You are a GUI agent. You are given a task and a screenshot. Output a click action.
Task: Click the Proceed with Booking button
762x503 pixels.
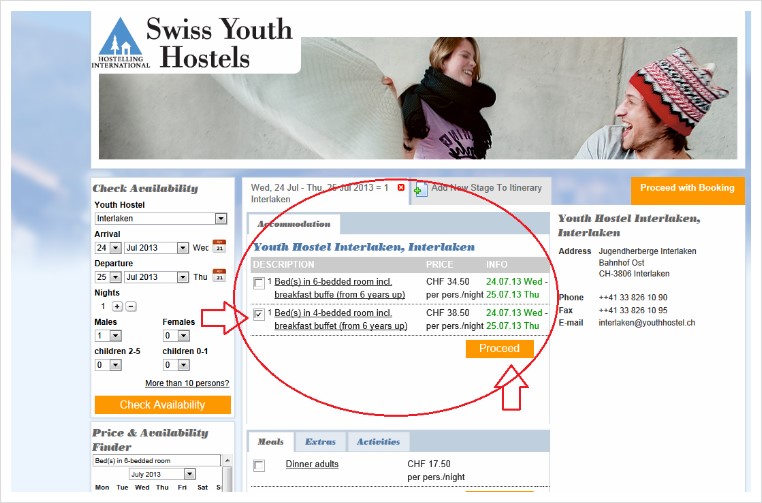pyautogui.click(x=687, y=190)
